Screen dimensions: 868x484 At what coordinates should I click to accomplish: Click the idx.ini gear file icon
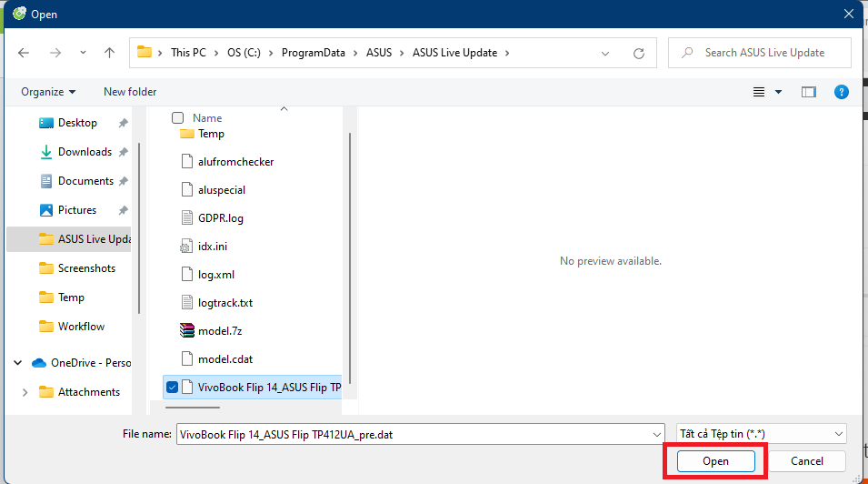[x=186, y=247]
